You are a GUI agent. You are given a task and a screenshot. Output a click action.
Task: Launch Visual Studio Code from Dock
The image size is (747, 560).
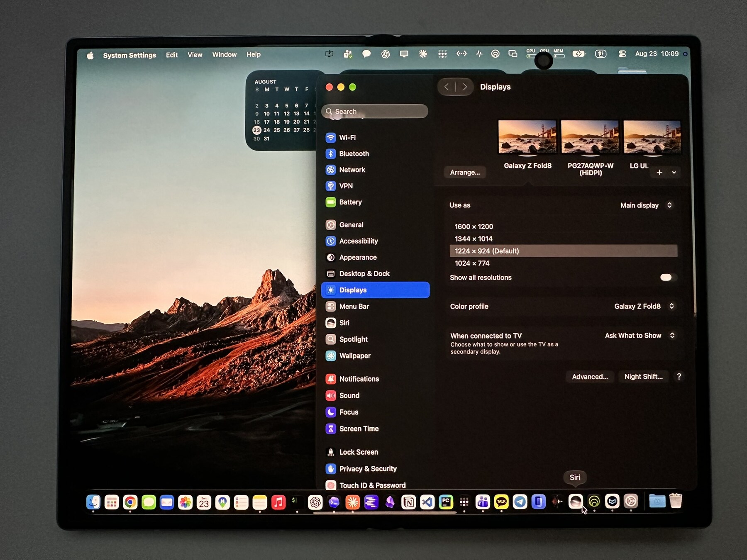pyautogui.click(x=427, y=502)
